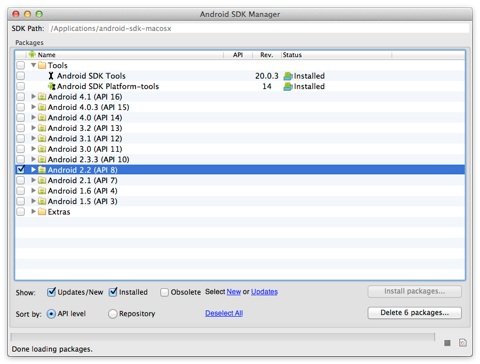The image size is (480, 364).
Task: Check the Android 3.0 (API 11) checkbox
Action: pyautogui.click(x=21, y=149)
